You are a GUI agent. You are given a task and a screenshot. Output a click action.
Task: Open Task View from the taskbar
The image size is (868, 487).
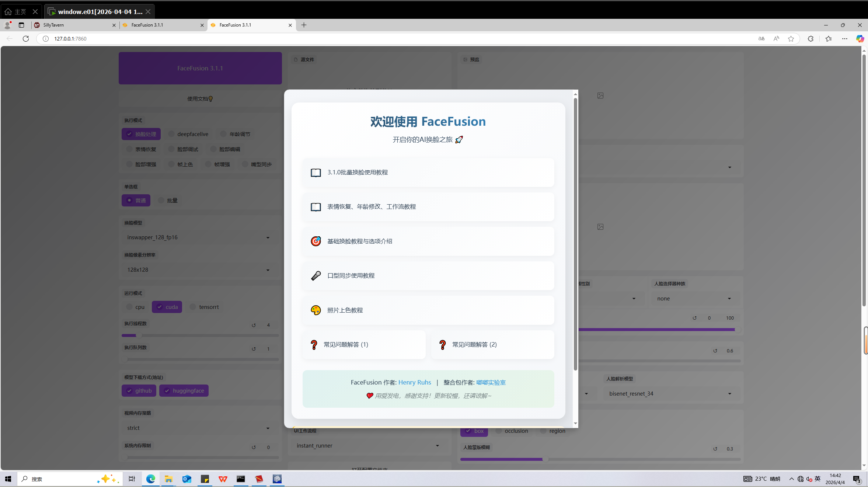point(132,479)
